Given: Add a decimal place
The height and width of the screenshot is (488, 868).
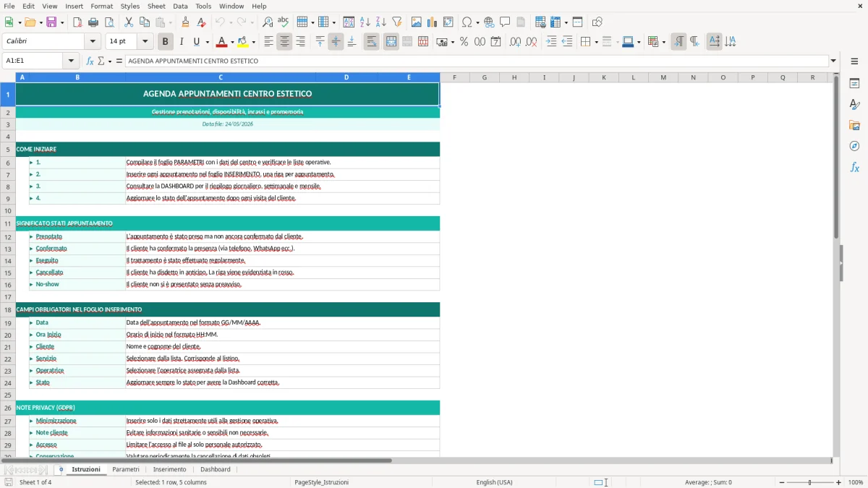Looking at the screenshot, I should click(x=515, y=42).
